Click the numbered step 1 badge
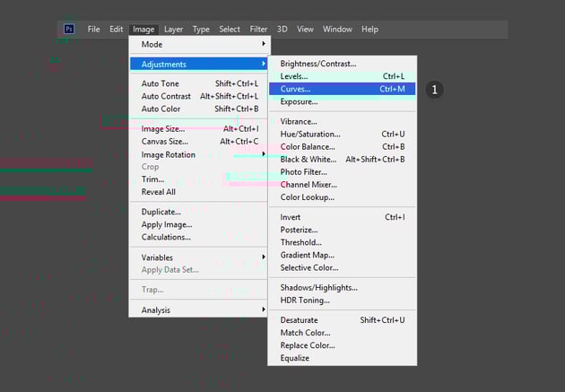 tap(435, 90)
